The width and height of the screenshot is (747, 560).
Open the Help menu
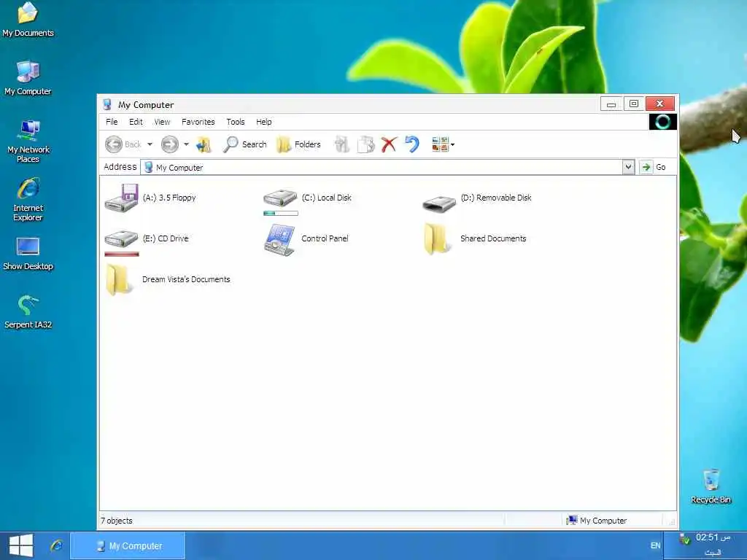[263, 122]
